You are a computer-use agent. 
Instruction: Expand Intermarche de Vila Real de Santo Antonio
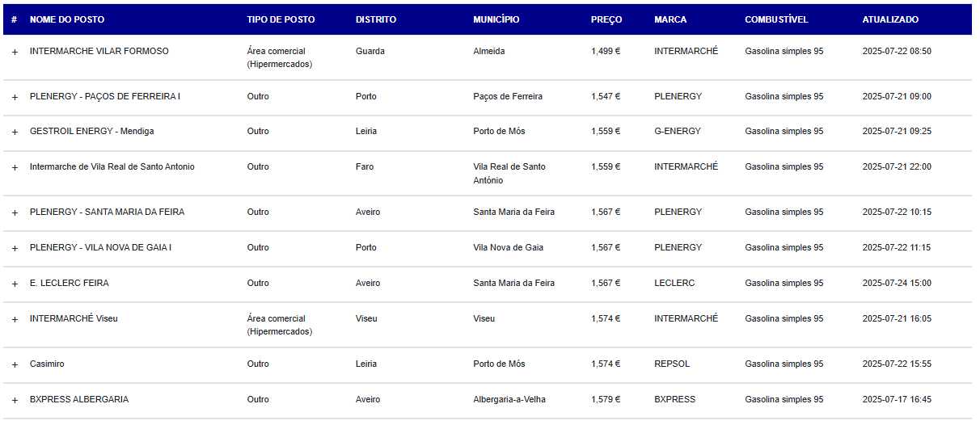tap(15, 167)
